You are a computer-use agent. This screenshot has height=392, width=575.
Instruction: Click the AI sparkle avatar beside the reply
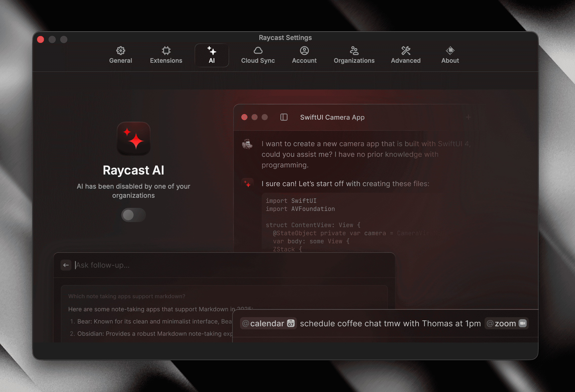pyautogui.click(x=247, y=183)
